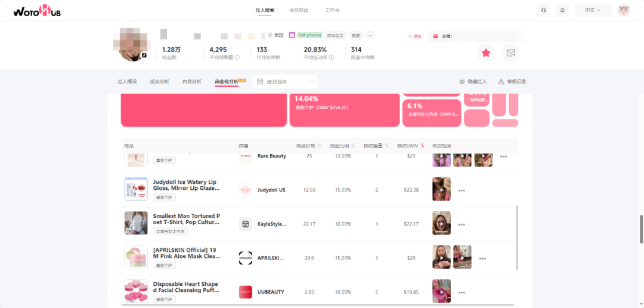The width and height of the screenshot is (644, 308).
Task: Switch to the 受众分析 tab
Action: (x=159, y=81)
